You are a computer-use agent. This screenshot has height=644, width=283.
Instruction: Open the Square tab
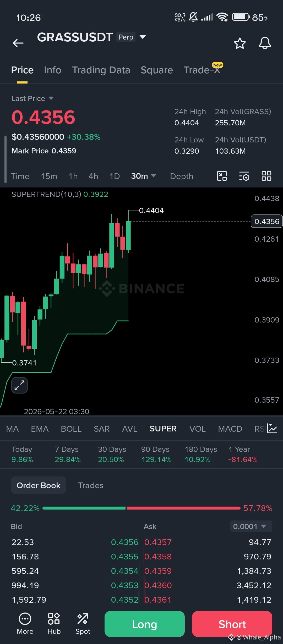point(157,70)
